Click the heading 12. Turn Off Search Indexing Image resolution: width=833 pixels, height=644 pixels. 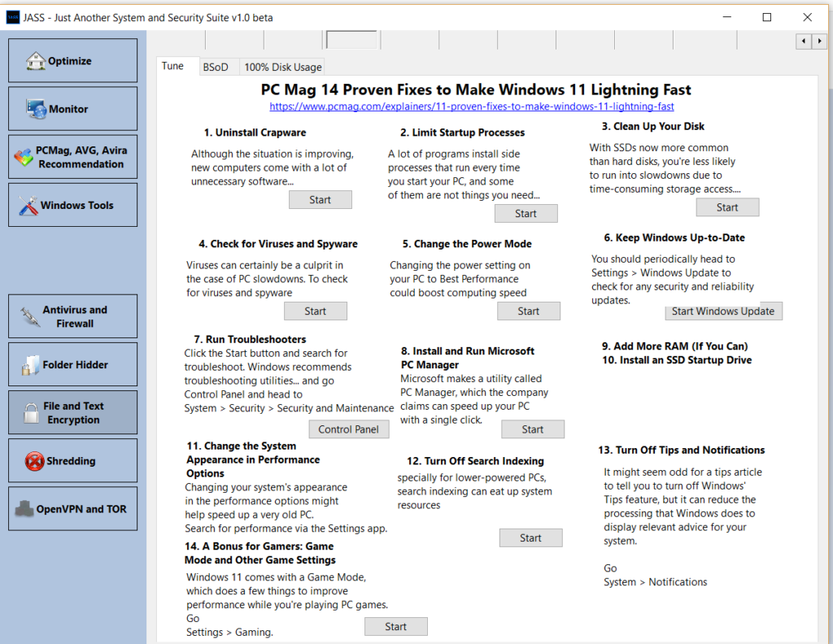[475, 461]
